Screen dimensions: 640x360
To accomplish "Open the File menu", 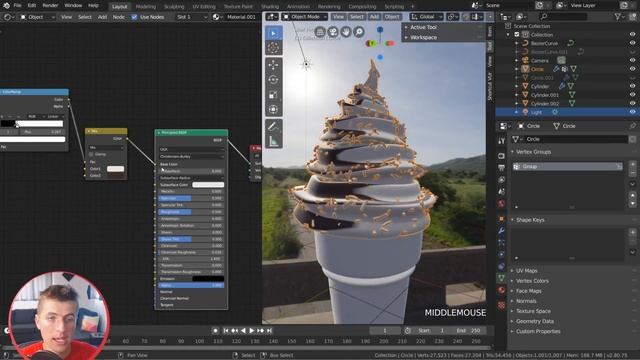I will click(x=18, y=6).
